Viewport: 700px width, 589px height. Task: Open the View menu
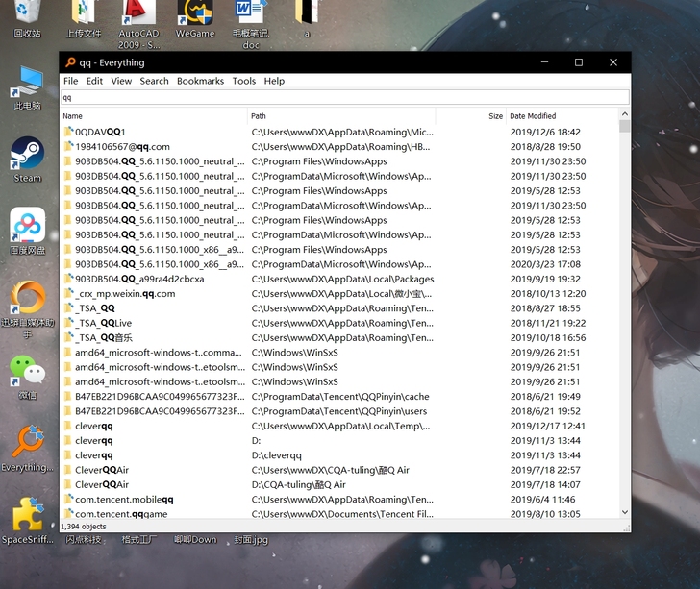[121, 81]
